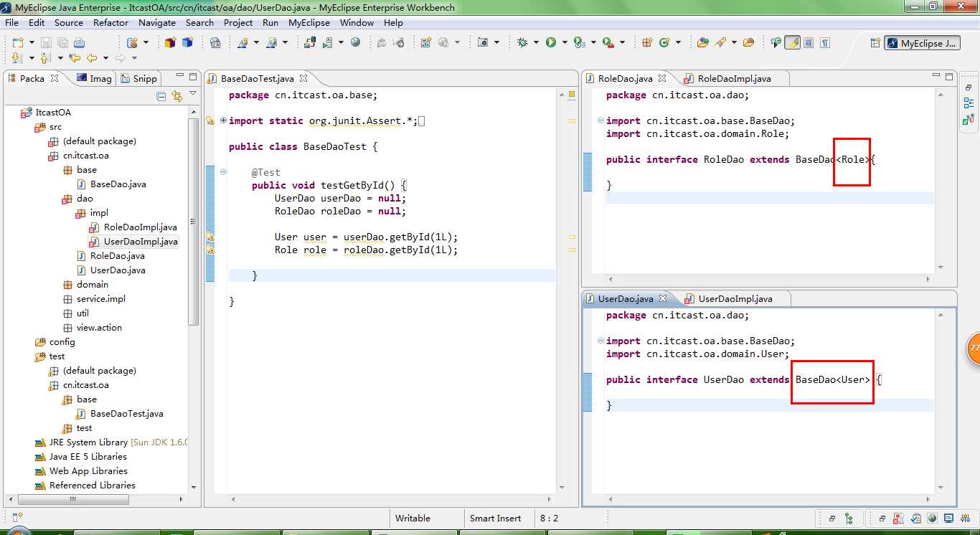This screenshot has width=980, height=535.
Task: Click Package Explorer vertical scrollbar
Action: tap(193, 222)
